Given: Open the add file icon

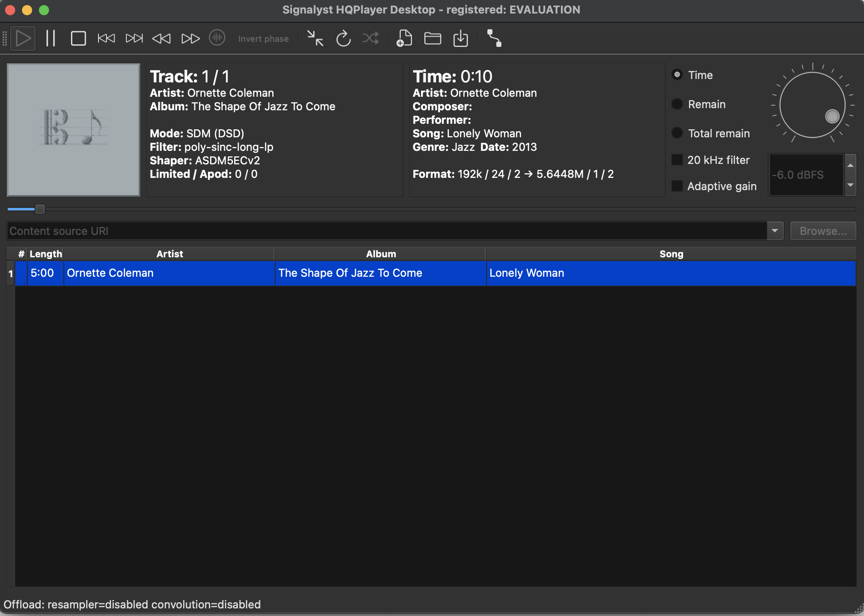Looking at the screenshot, I should click(404, 38).
